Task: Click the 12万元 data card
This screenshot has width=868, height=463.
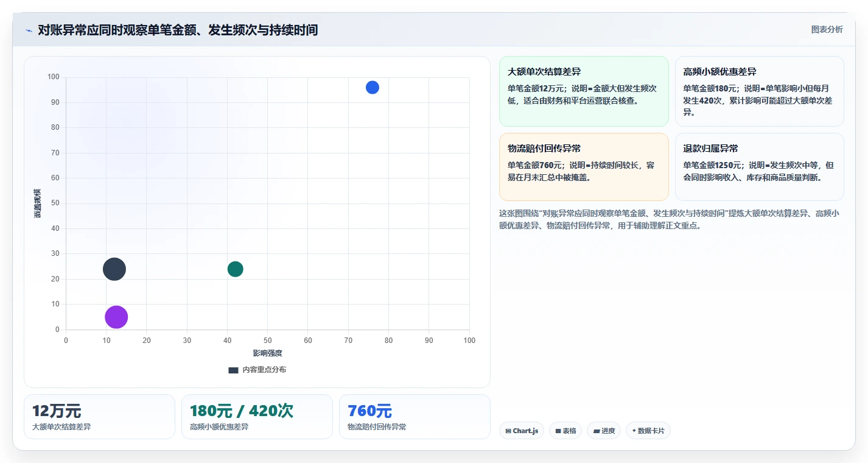Action: pos(99,417)
